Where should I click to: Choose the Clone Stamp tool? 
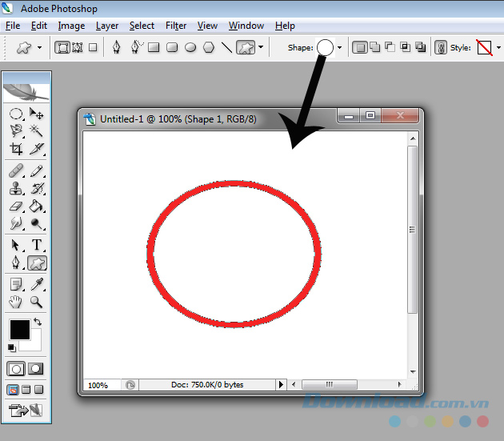[x=16, y=189]
